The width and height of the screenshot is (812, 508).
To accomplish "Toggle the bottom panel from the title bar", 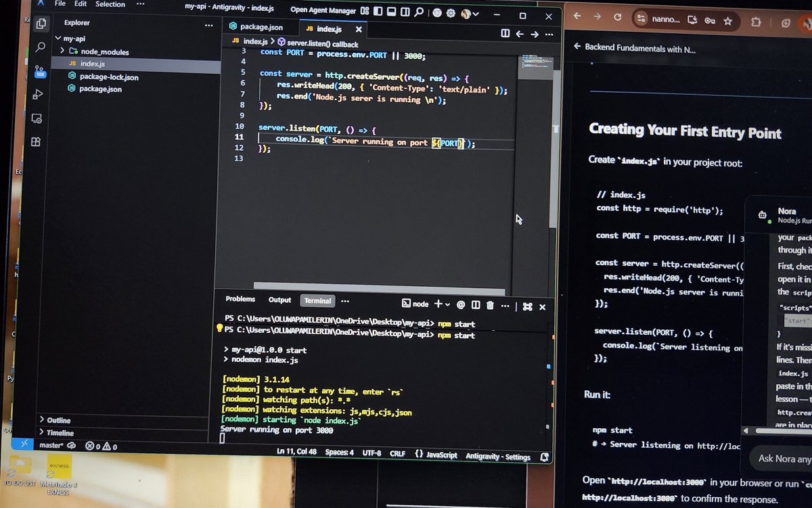I will point(392,11).
